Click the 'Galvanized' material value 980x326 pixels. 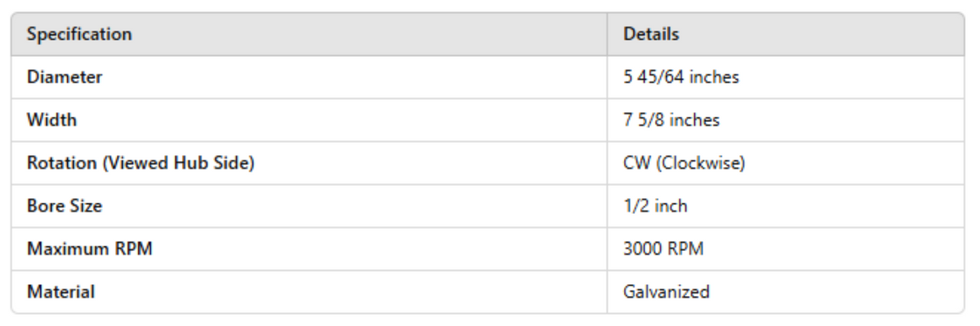coord(666,291)
